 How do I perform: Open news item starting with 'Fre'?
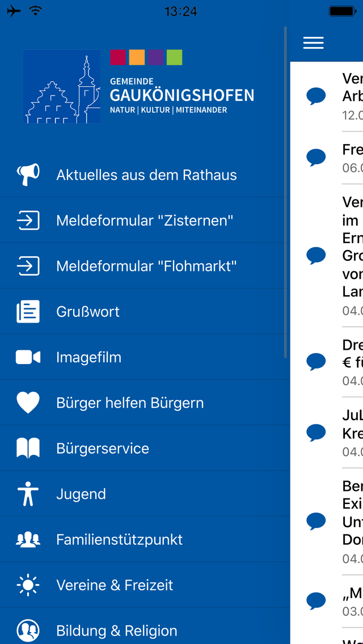(x=326, y=158)
